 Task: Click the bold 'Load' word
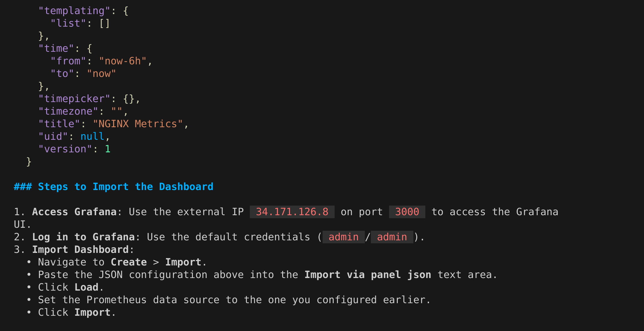pos(86,287)
